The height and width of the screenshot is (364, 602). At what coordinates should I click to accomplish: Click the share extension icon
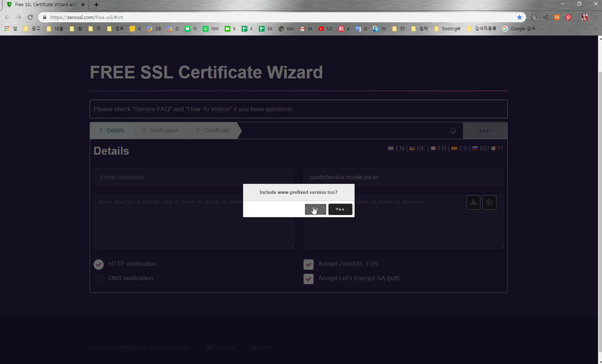[x=545, y=17]
